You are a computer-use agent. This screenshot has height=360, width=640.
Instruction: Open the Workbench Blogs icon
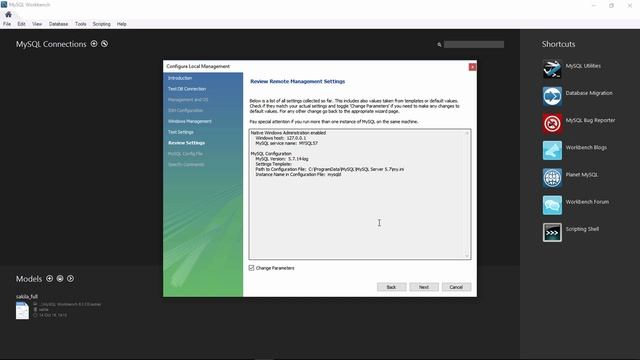tap(552, 151)
